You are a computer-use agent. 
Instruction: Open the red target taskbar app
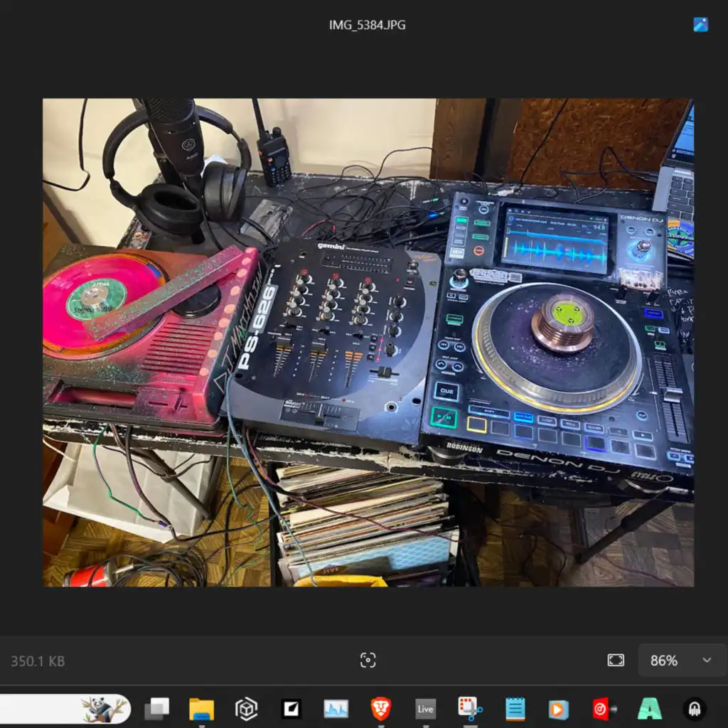click(x=604, y=709)
